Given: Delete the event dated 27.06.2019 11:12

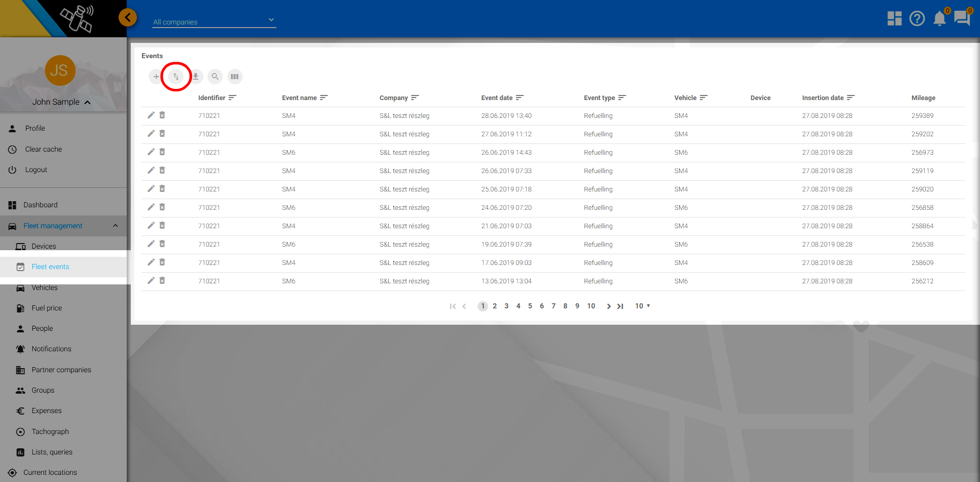Looking at the screenshot, I should 162,134.
